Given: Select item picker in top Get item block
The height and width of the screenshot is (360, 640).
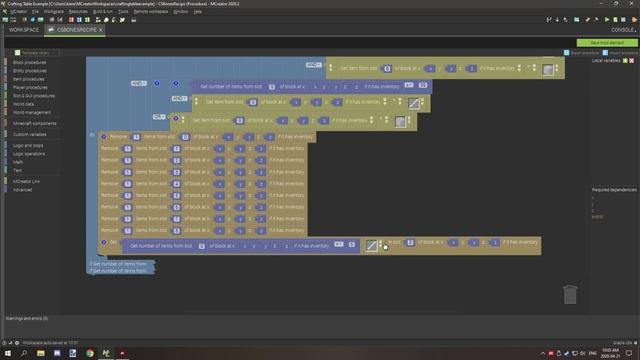Looking at the screenshot, I should click(x=548, y=70).
